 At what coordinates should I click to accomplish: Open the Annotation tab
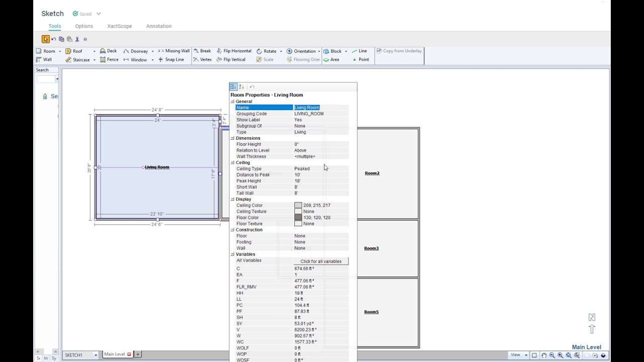[x=159, y=26]
